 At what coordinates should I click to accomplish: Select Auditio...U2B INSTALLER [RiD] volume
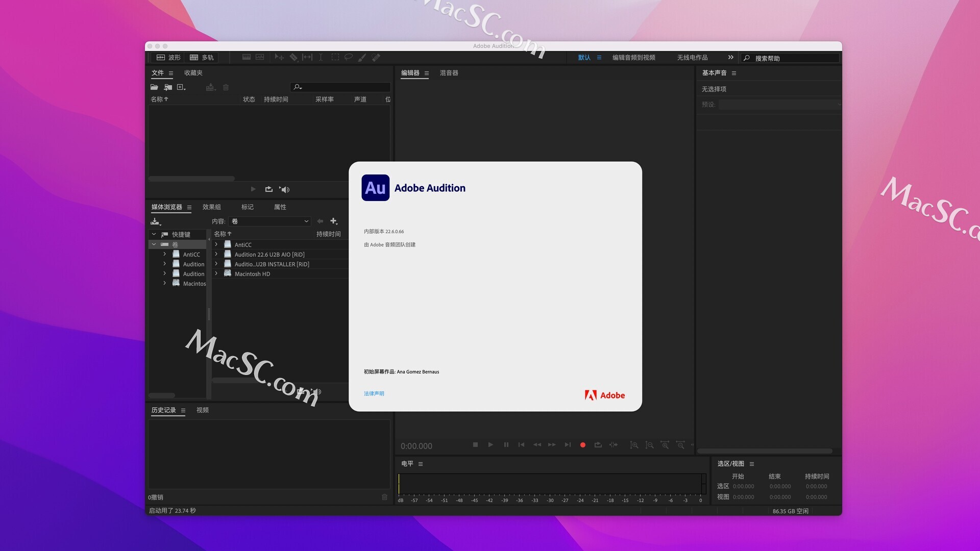coord(272,264)
